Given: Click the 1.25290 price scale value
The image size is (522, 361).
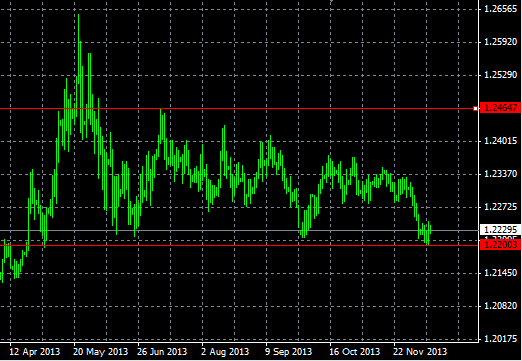Looking at the screenshot, I should [x=501, y=75].
